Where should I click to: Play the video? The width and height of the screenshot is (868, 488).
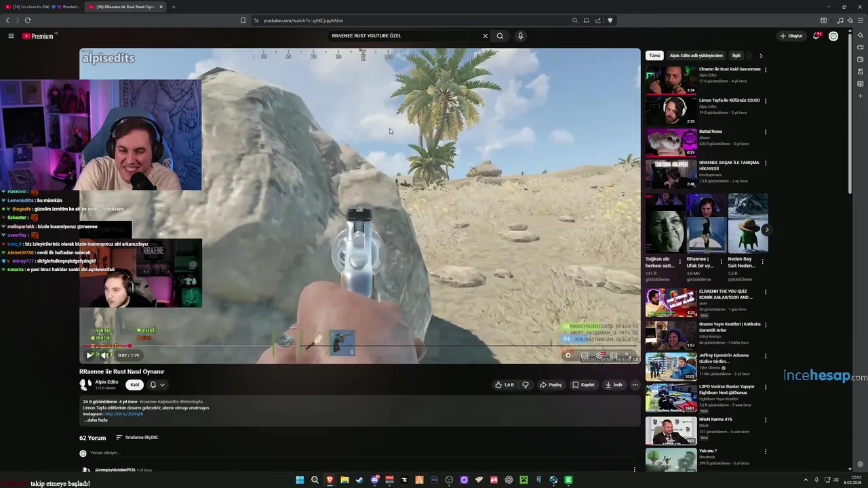(90, 355)
